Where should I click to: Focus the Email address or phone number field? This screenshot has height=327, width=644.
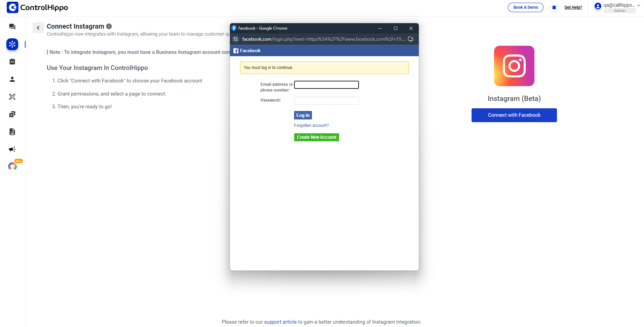(326, 85)
